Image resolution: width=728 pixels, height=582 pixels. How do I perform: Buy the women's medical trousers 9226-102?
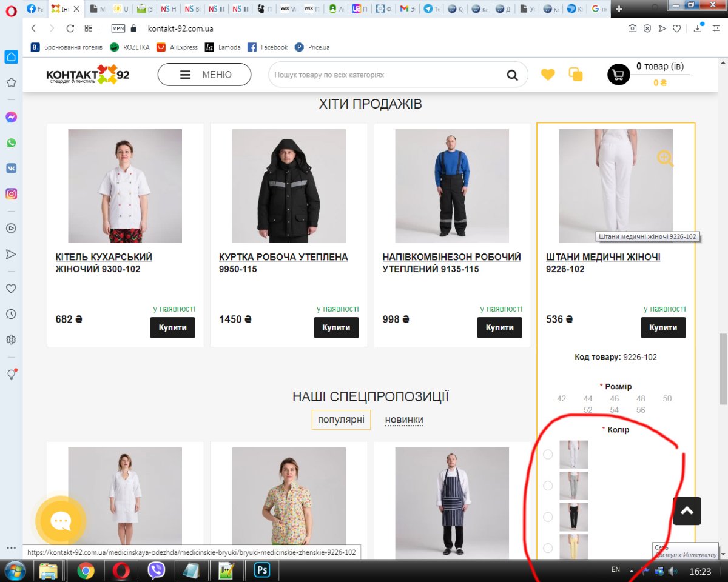tap(663, 327)
